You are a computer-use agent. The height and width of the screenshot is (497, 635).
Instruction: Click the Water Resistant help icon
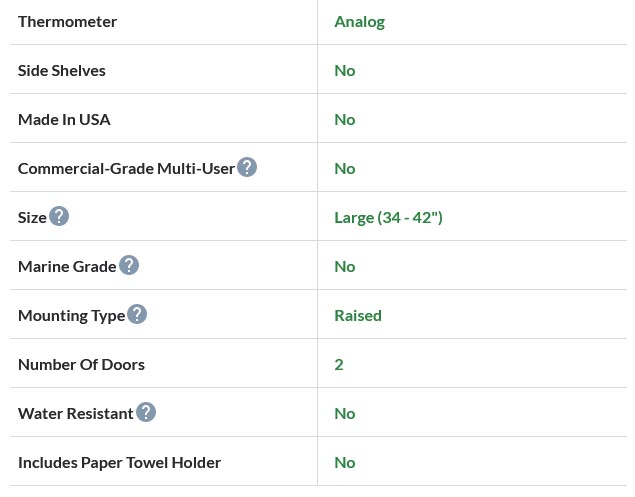tap(146, 413)
